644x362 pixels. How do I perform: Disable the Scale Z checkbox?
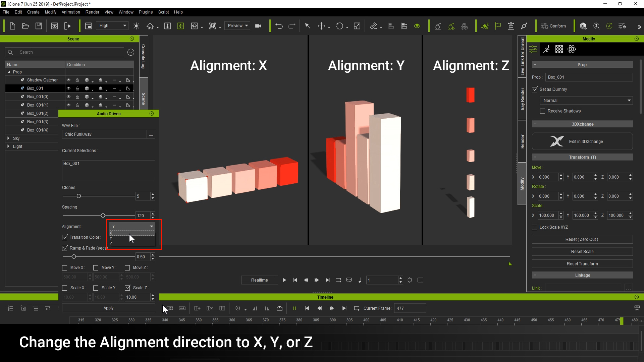127,288
